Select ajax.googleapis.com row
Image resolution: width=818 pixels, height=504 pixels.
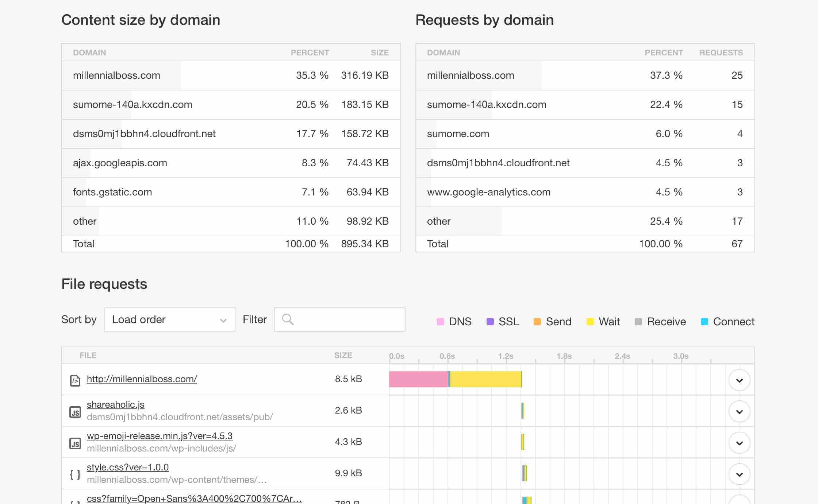tap(231, 163)
